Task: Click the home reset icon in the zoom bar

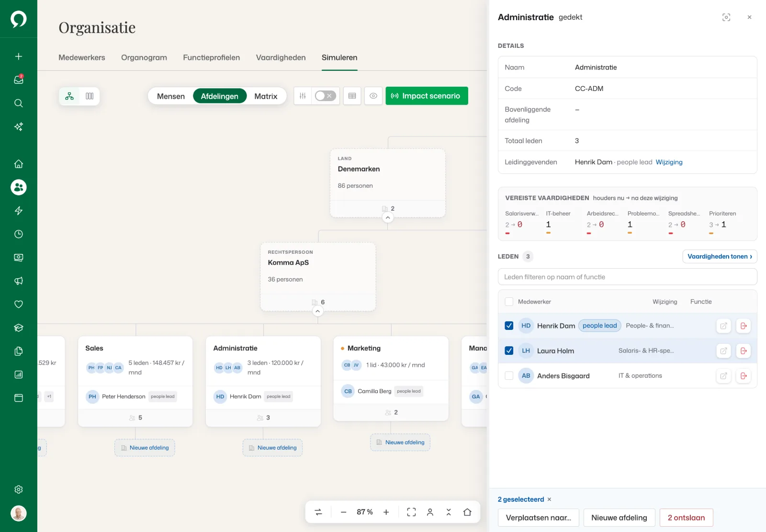Action: point(467,512)
